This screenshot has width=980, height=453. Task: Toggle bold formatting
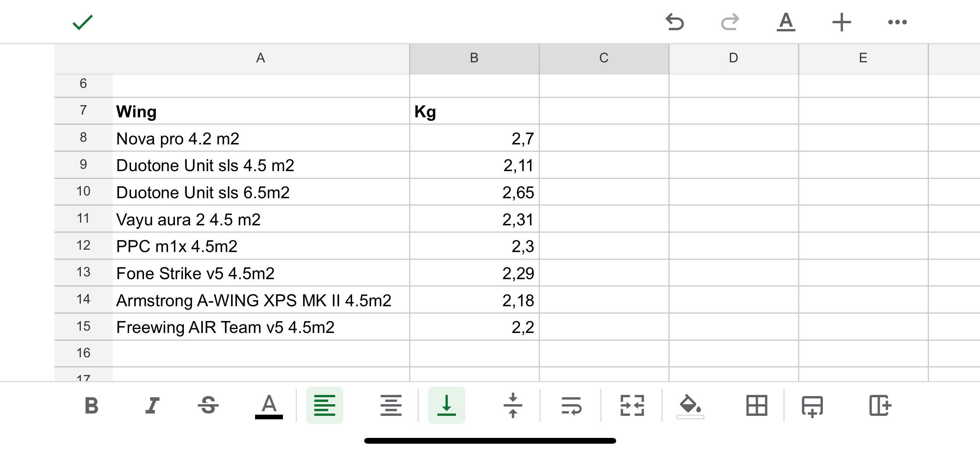91,406
